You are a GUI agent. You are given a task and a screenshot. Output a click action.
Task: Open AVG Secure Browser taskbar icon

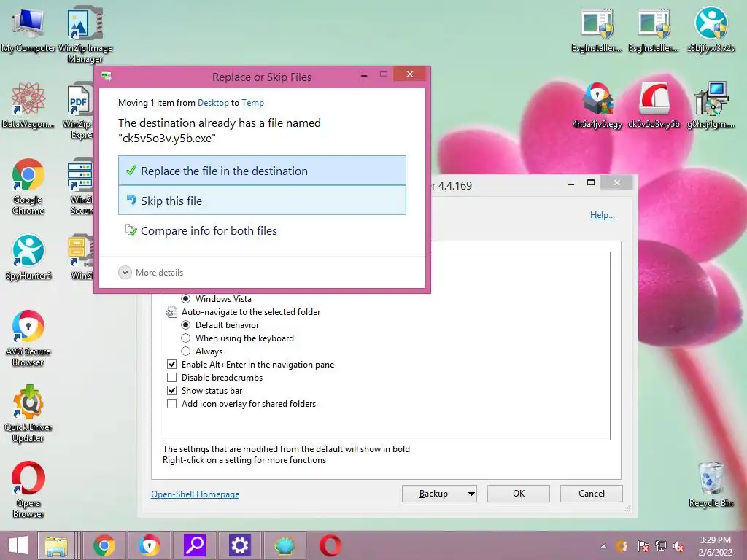pyautogui.click(x=149, y=545)
